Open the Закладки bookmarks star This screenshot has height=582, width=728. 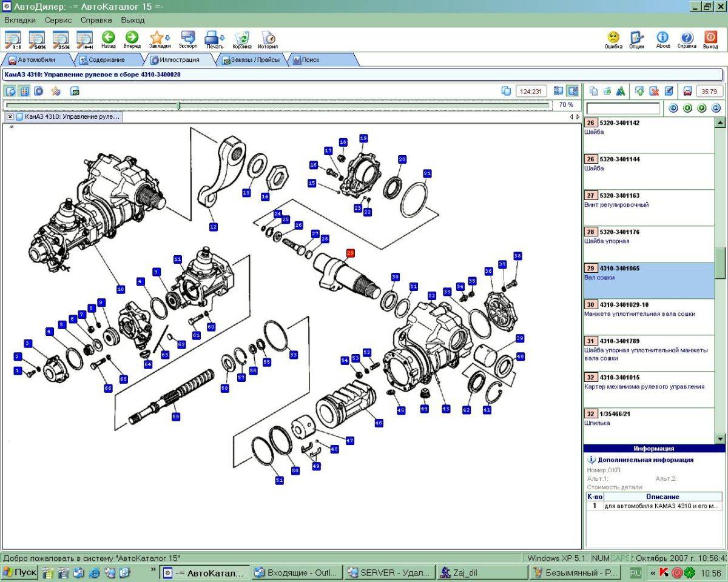pos(160,40)
